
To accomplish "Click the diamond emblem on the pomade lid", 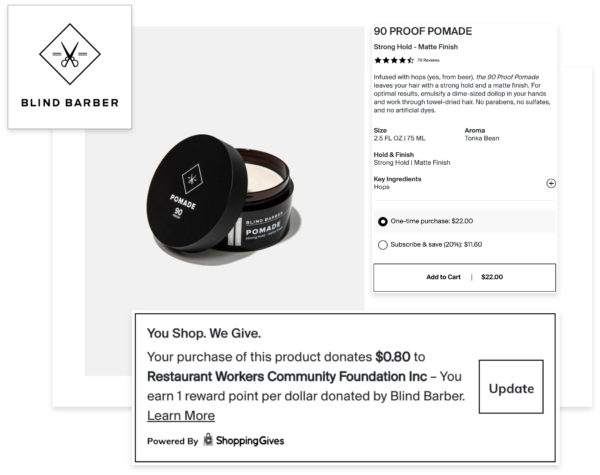I will pyautogui.click(x=192, y=178).
